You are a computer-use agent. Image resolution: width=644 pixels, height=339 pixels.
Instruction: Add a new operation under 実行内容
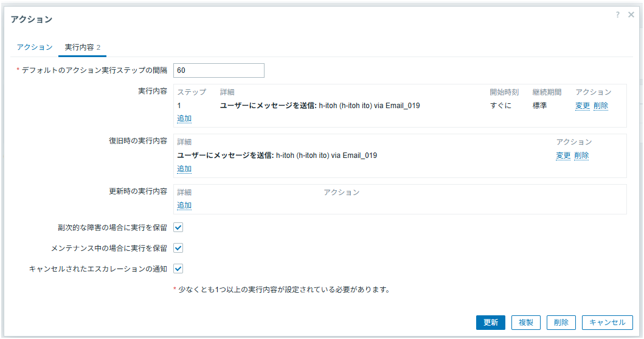(x=184, y=118)
